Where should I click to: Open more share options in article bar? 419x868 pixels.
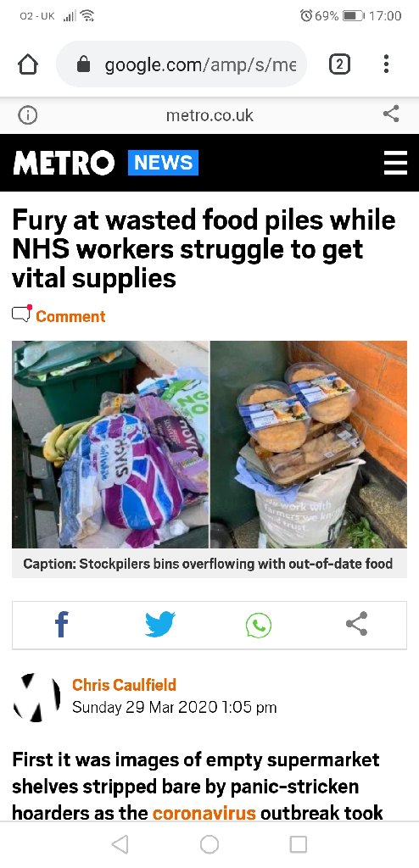point(357,624)
